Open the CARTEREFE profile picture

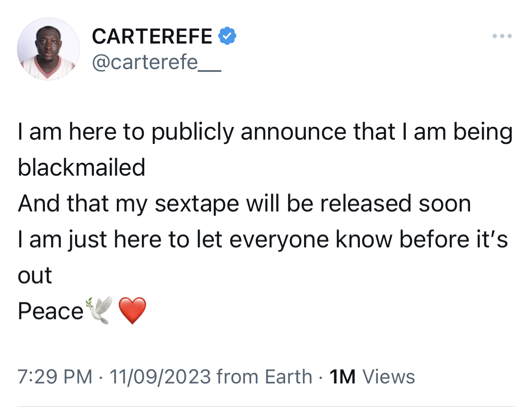click(49, 49)
